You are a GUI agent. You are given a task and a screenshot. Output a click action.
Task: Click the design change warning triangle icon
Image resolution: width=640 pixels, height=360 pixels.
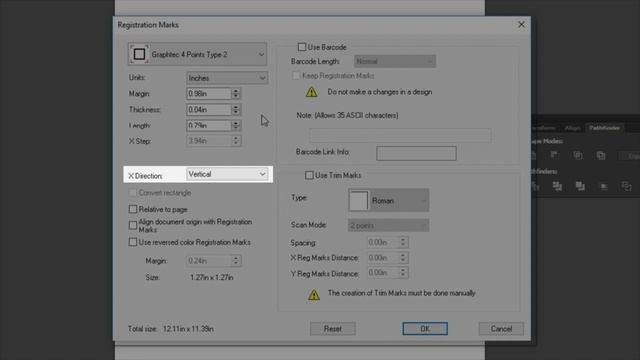311,92
